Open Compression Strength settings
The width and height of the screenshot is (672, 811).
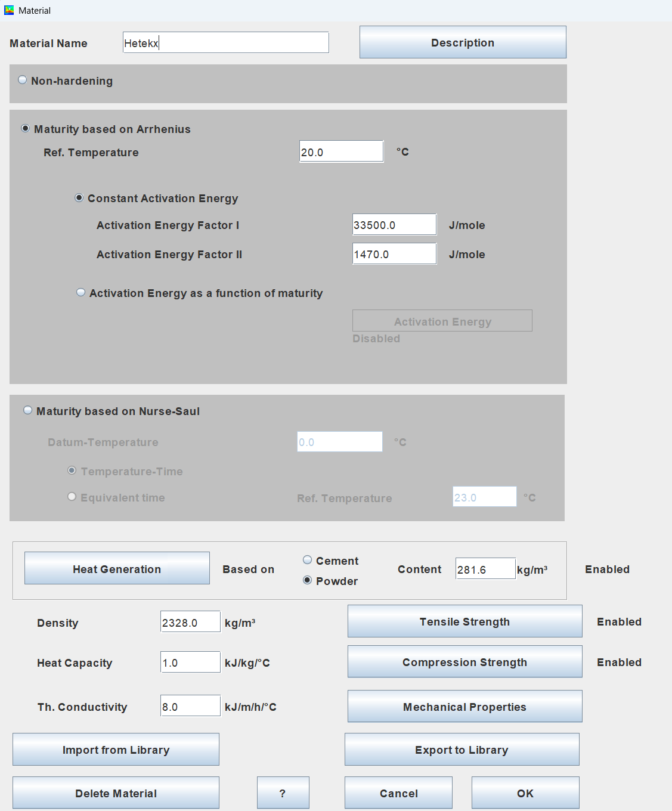point(464,662)
